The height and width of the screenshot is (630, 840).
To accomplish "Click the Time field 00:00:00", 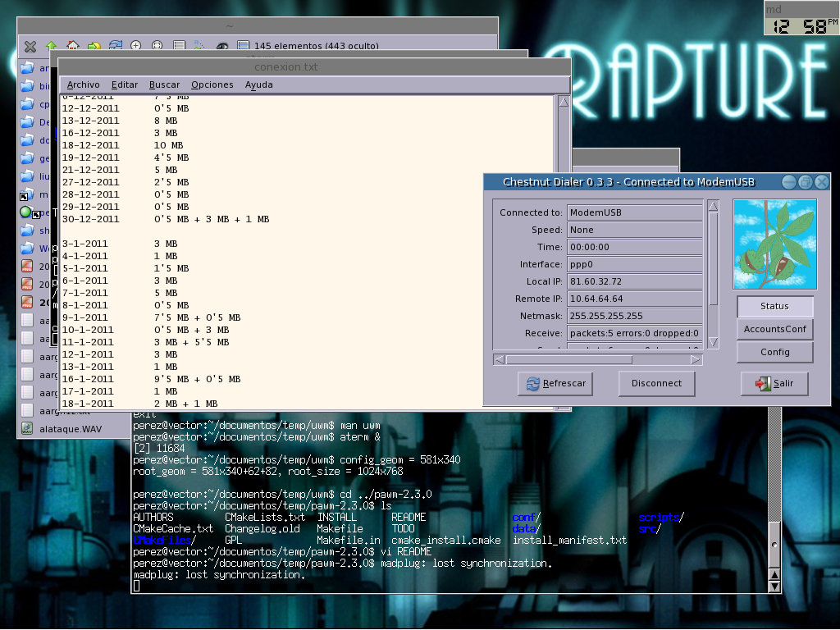I will [634, 248].
